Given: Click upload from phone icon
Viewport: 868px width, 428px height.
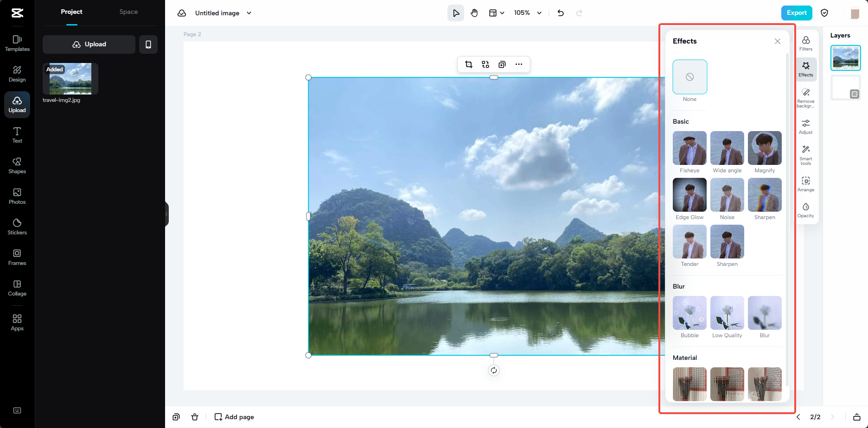Looking at the screenshot, I should point(148,44).
